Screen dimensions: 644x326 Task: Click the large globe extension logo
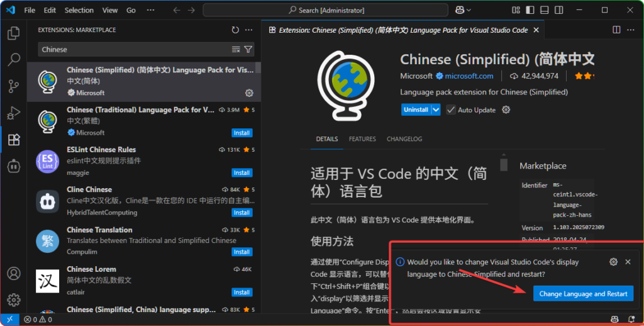click(346, 86)
